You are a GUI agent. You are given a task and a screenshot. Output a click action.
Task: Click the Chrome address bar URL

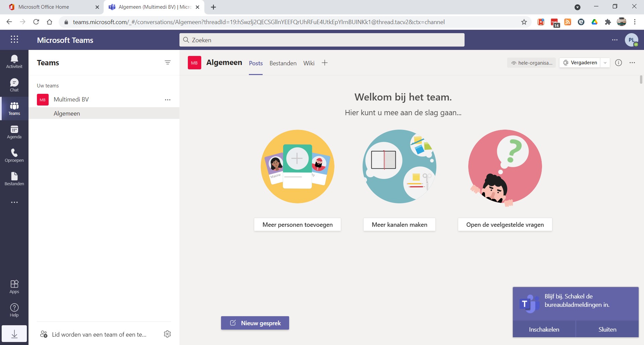[259, 22]
